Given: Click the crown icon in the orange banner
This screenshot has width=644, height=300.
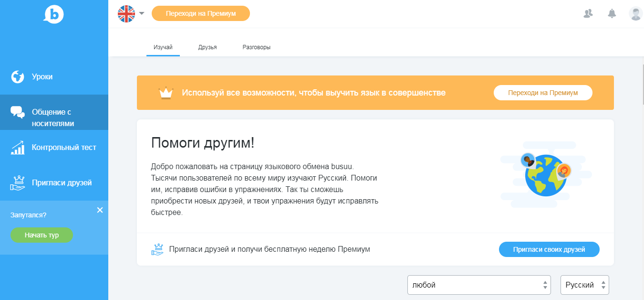Looking at the screenshot, I should pos(166,93).
